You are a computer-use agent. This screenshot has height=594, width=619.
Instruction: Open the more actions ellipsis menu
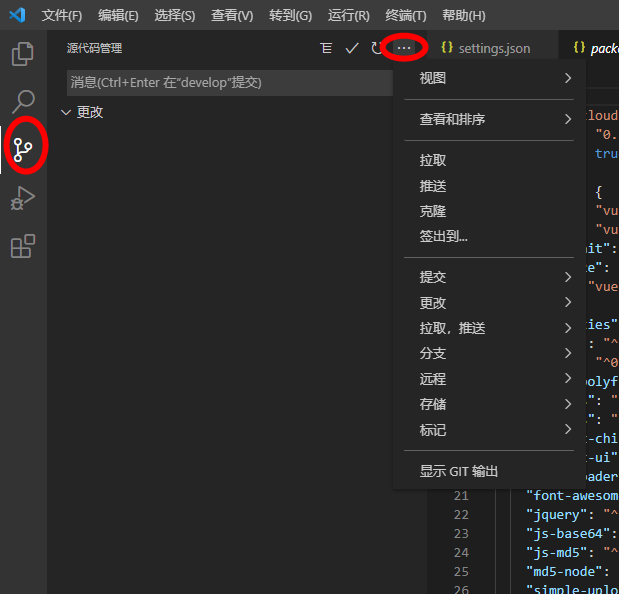(404, 48)
